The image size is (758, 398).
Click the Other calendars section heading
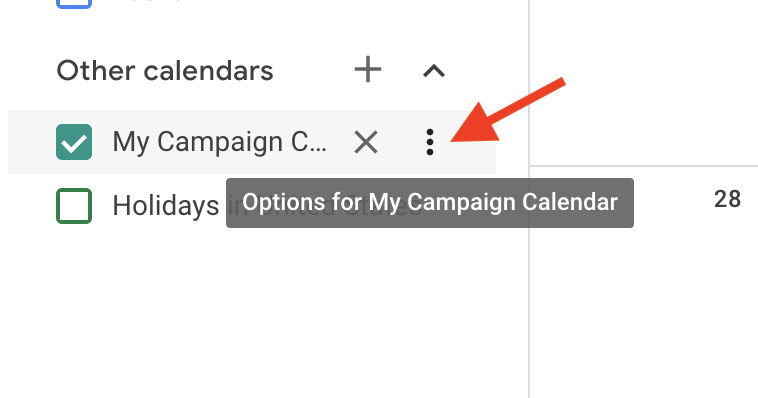(x=165, y=71)
